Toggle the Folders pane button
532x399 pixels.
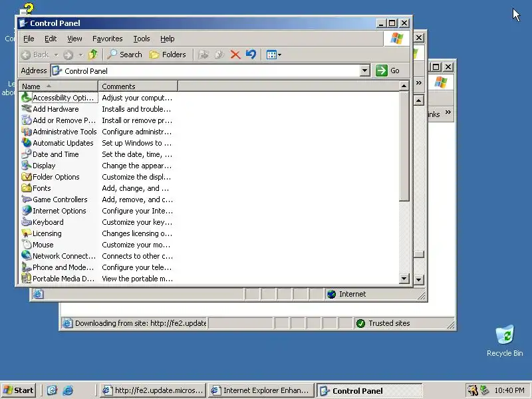click(168, 55)
